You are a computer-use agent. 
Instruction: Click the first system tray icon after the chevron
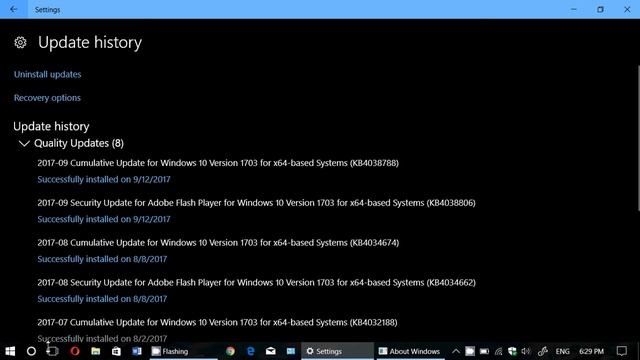point(470,351)
